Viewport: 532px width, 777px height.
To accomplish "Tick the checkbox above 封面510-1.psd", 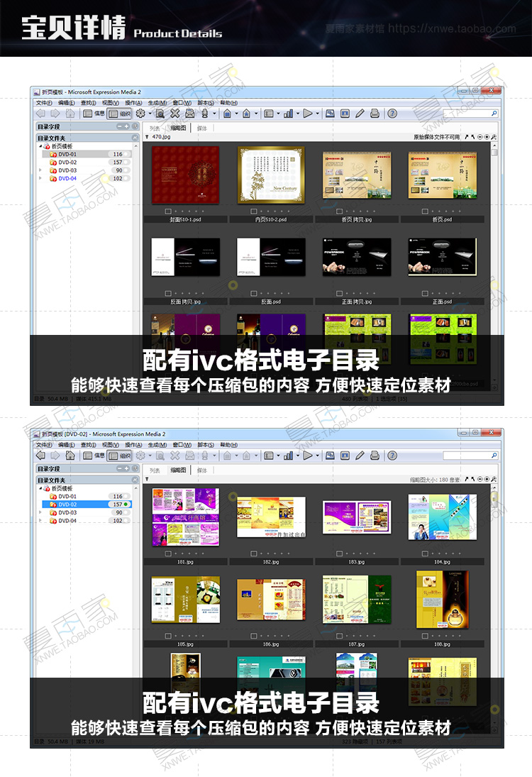I will (168, 211).
